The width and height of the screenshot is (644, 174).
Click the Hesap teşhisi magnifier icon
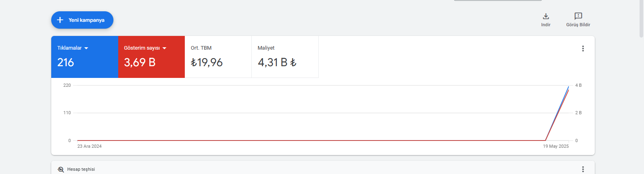point(61,170)
